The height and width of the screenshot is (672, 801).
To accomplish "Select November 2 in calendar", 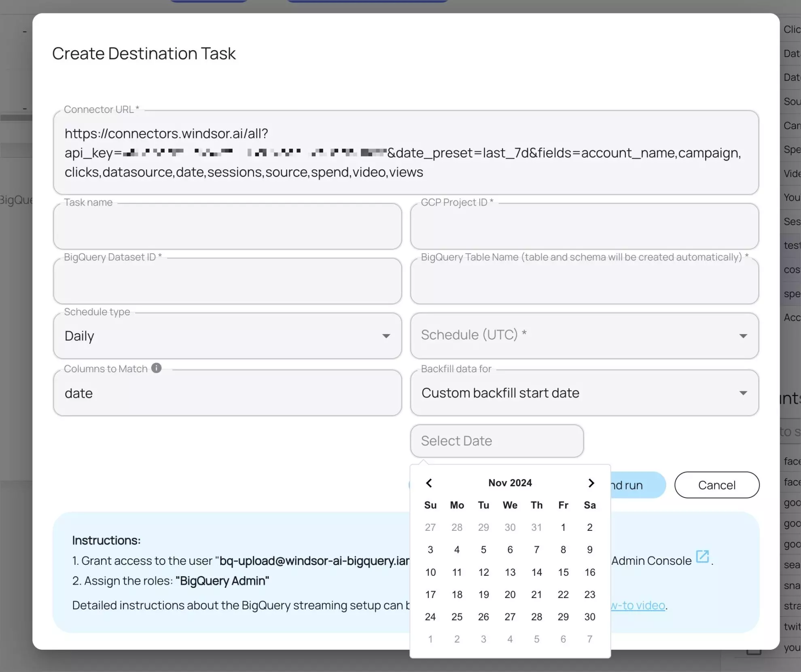I will (x=590, y=527).
